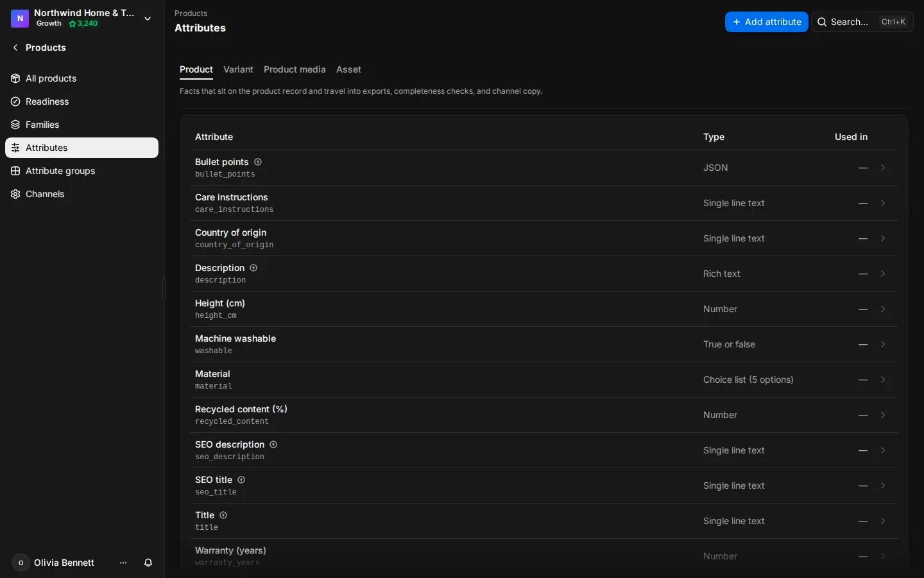Open the Warranty (years) attribute name
This screenshot has height=578, width=924.
coord(230,550)
